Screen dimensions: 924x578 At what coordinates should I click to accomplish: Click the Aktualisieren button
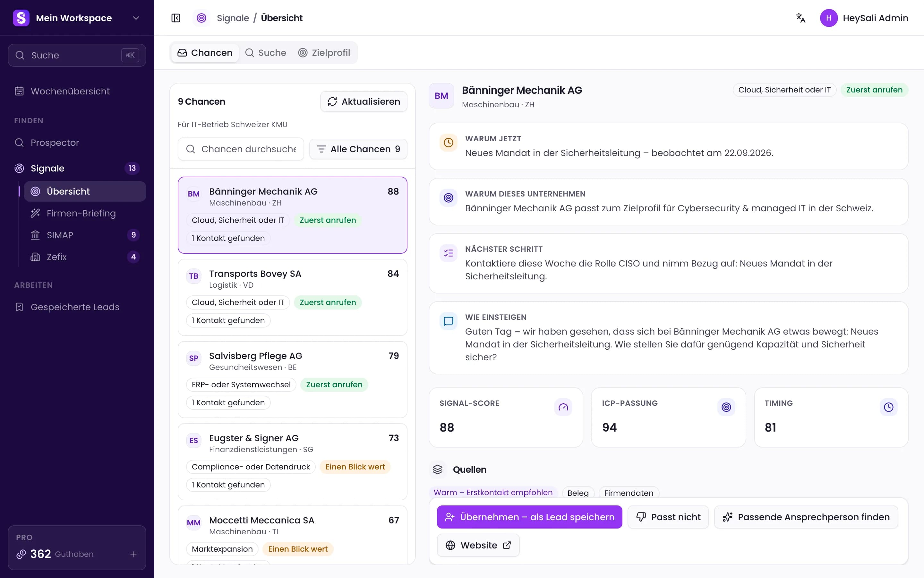coord(364,102)
